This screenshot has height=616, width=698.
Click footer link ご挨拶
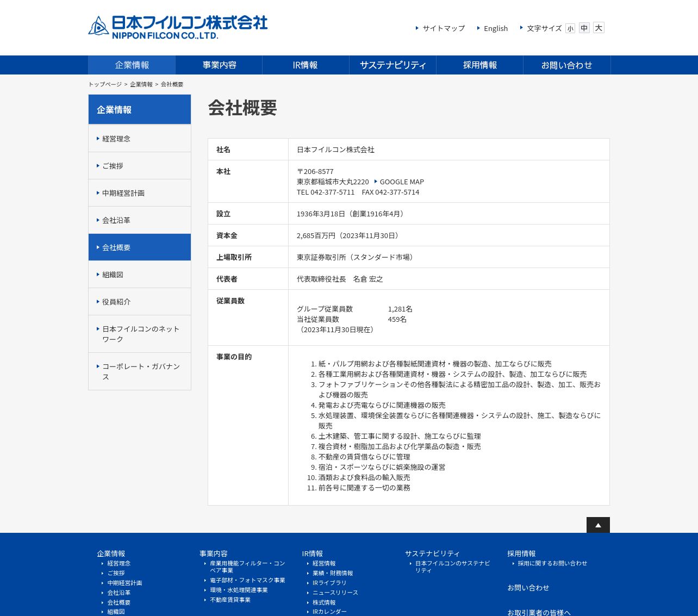116,573
